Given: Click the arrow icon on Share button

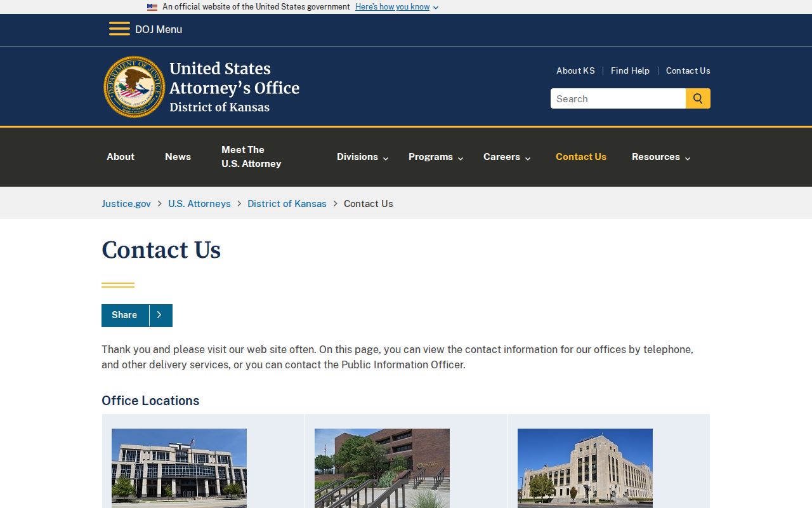Looking at the screenshot, I should coord(160,315).
